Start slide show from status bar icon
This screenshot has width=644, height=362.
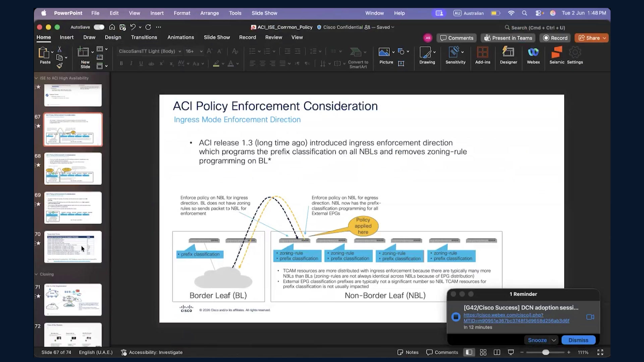511,352
